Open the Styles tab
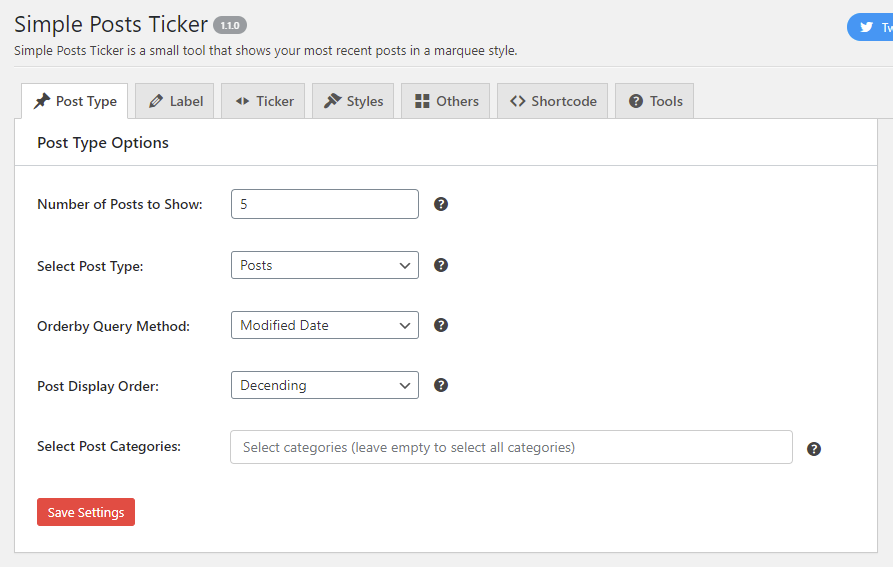This screenshot has height=567, width=893. click(353, 101)
